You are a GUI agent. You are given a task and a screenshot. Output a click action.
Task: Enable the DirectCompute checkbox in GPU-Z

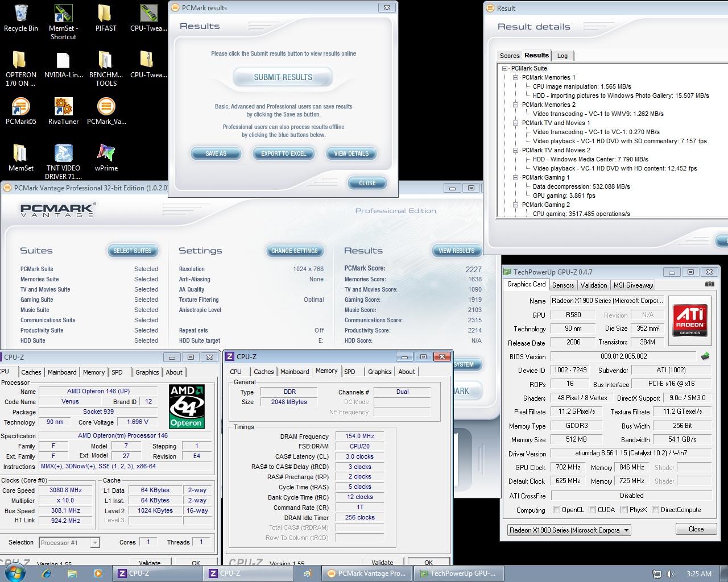pos(656,510)
